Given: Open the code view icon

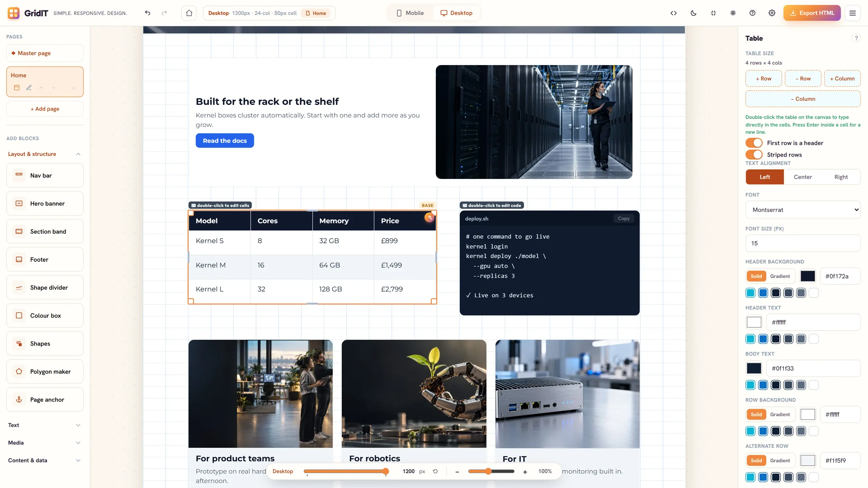Looking at the screenshot, I should [673, 13].
